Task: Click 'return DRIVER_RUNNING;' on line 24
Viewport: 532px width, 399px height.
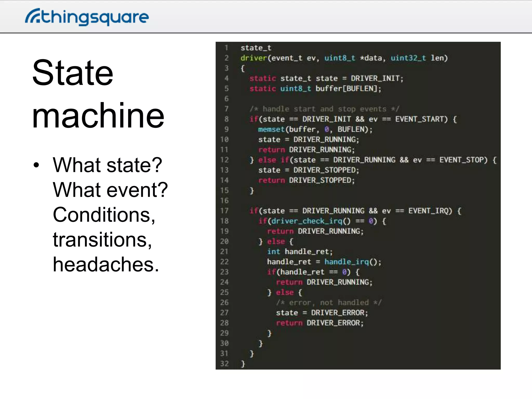Action: tap(324, 282)
